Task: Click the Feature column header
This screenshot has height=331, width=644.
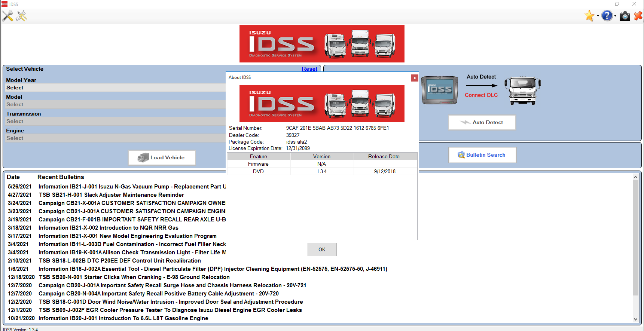Action: click(259, 156)
